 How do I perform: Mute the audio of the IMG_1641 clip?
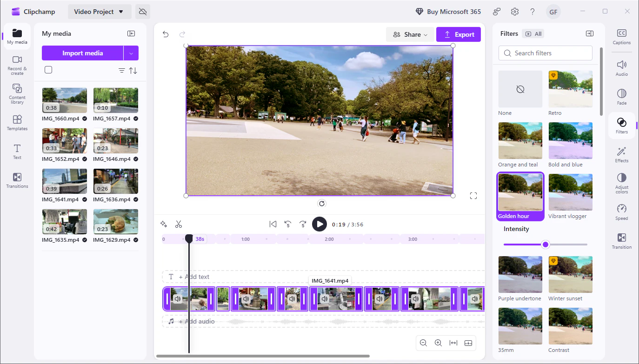pyautogui.click(x=324, y=299)
